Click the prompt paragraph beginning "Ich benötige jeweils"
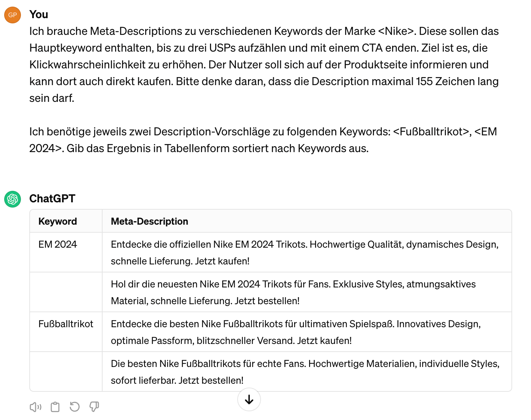The width and height of the screenshot is (531, 420). tap(263, 140)
